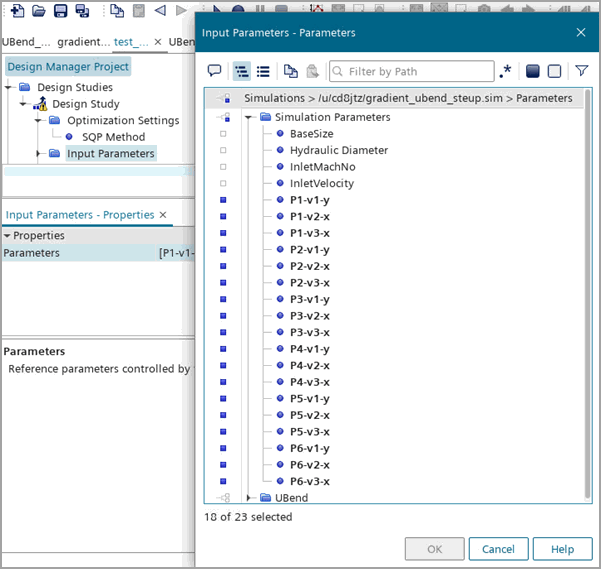Click the New file icon in main toolbar
This screenshot has width=601, height=569.
[x=17, y=11]
